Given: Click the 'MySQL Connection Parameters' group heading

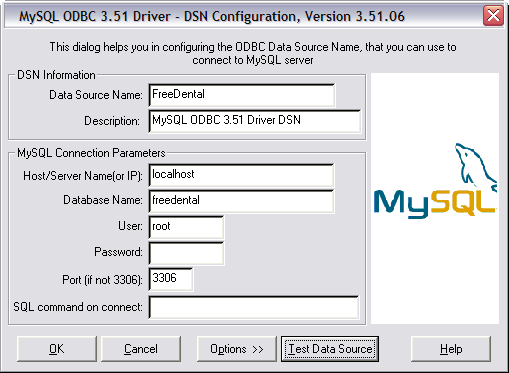Looking at the screenshot, I should [91, 153].
